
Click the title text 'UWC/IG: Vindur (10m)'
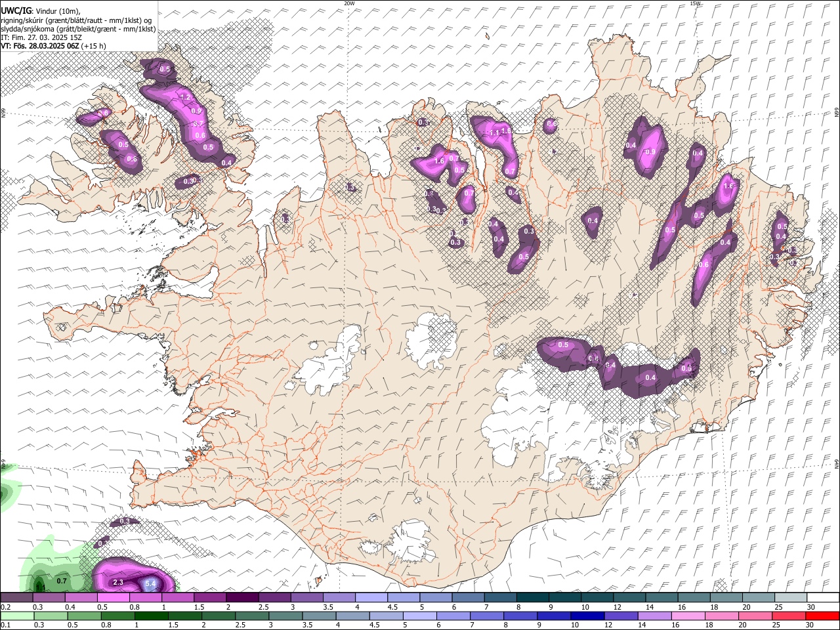[41, 10]
